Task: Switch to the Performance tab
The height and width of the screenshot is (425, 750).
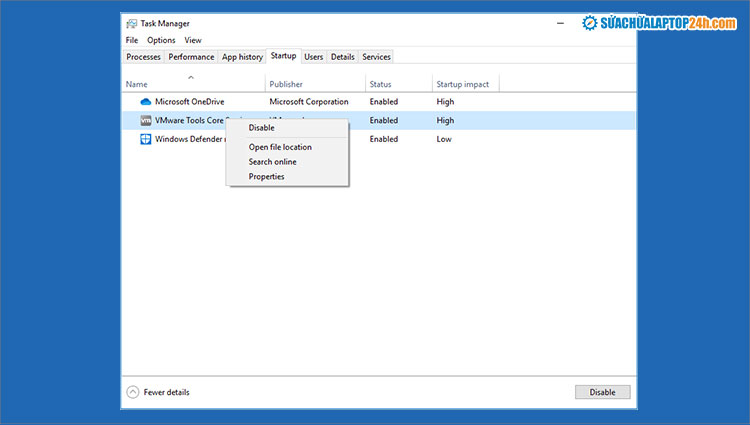Action: tap(191, 57)
